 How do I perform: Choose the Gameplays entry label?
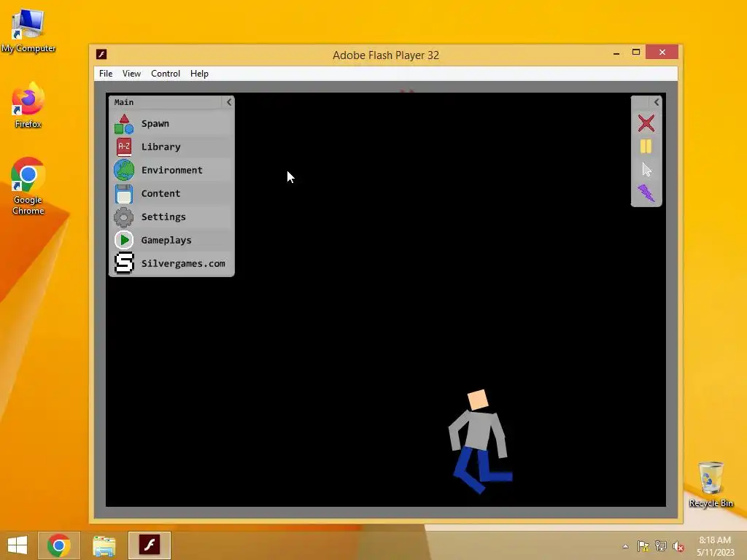pyautogui.click(x=166, y=241)
